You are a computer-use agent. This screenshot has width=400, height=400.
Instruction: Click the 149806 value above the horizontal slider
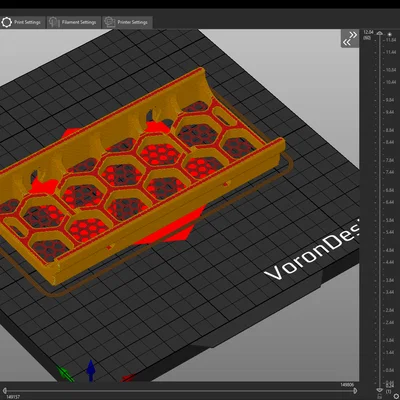coord(347,385)
